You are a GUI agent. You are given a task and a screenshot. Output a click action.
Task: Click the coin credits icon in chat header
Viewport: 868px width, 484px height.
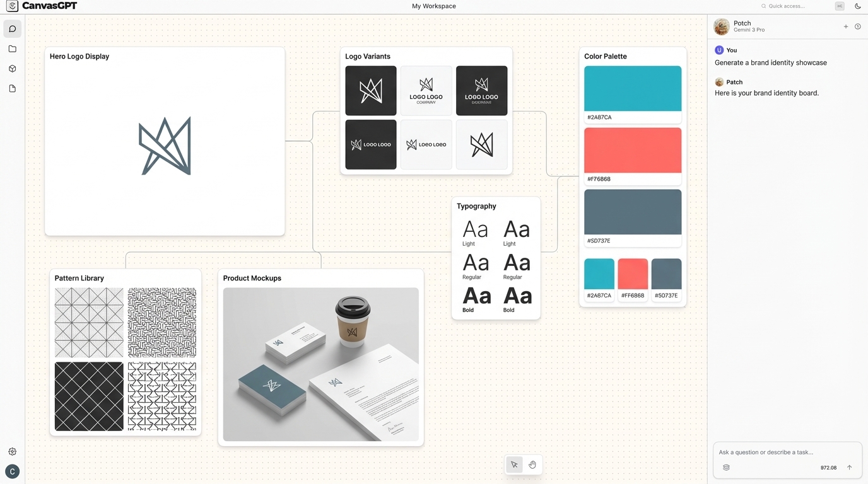(857, 26)
